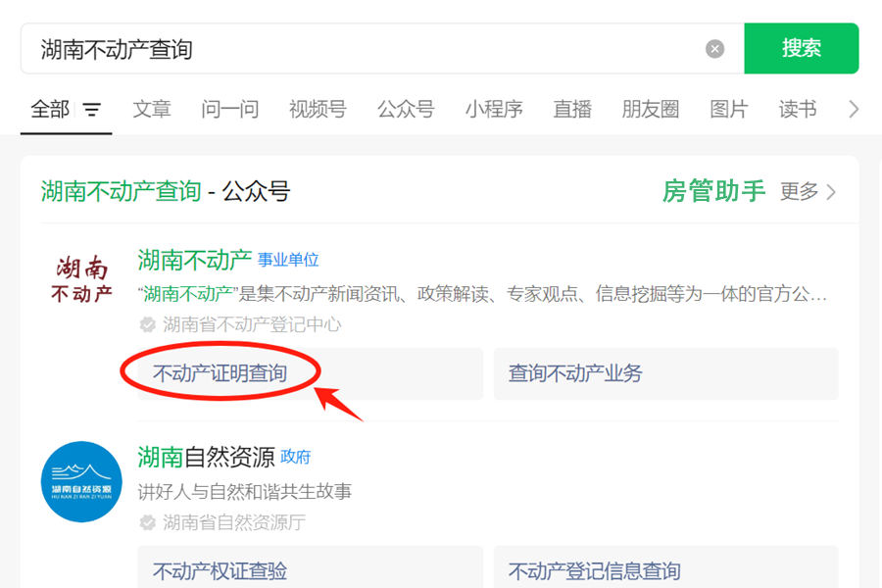The width and height of the screenshot is (882, 588).
Task: Open the 查询不动产业务 shortcut
Action: [x=666, y=373]
